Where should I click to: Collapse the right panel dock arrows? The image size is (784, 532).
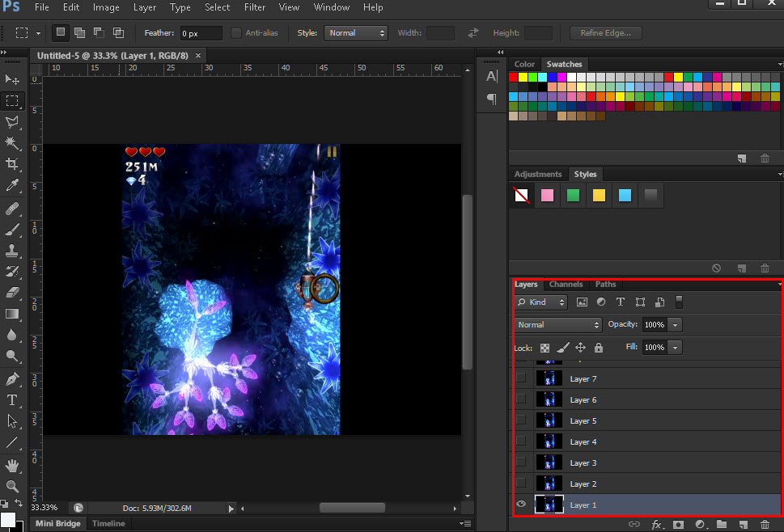pos(500,52)
